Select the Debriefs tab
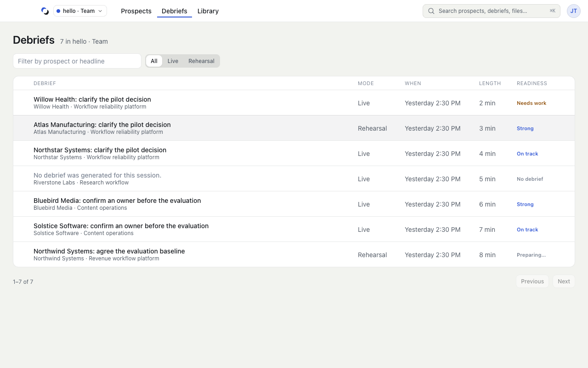The width and height of the screenshot is (588, 368). [x=175, y=11]
